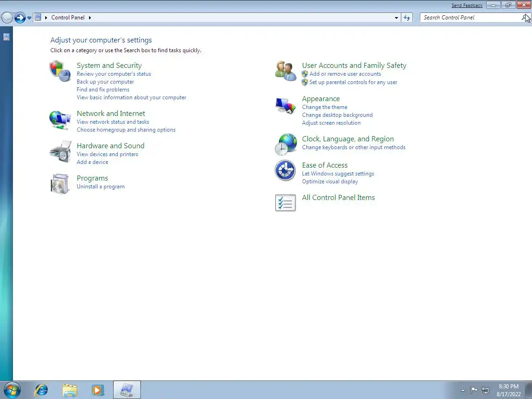Click the small icon in left sidebar
This screenshot has width=532, height=399.
pyautogui.click(x=6, y=37)
